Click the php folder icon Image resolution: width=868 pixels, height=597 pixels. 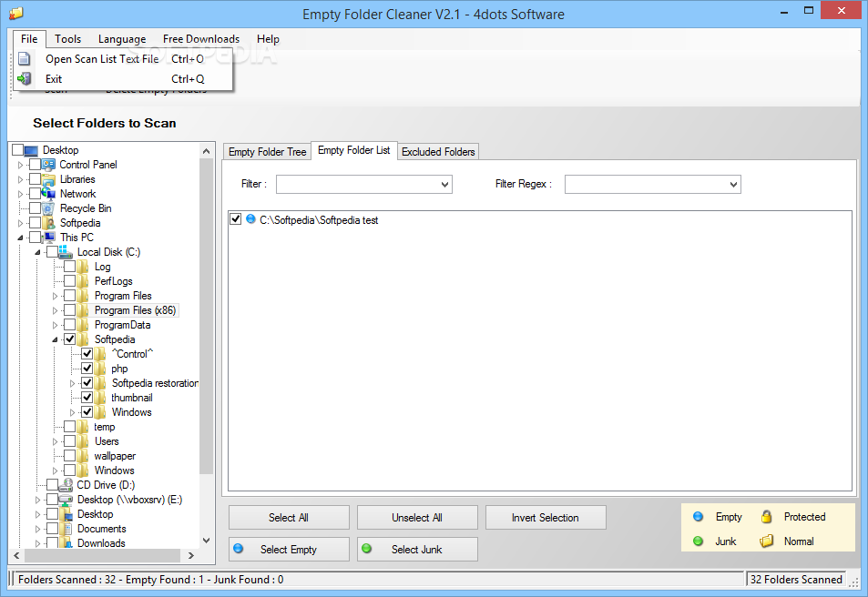100,369
